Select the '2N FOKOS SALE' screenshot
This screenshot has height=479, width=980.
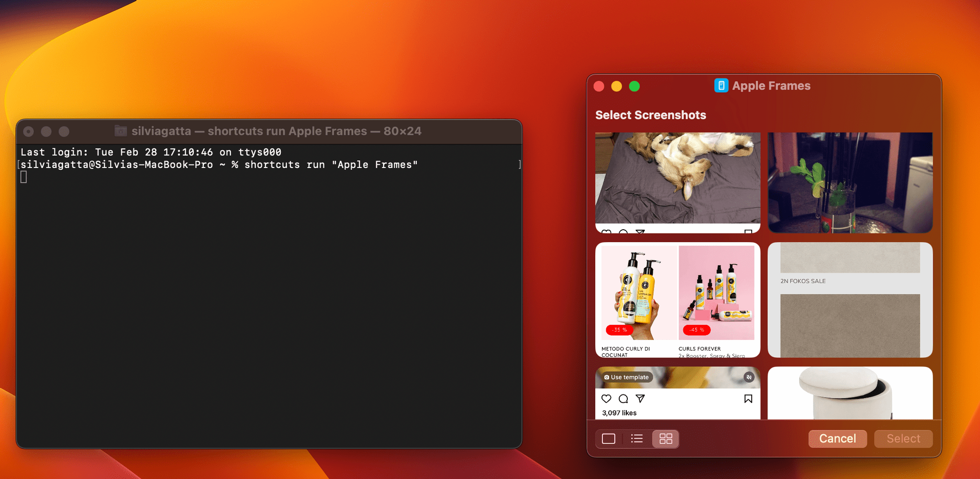coord(850,300)
